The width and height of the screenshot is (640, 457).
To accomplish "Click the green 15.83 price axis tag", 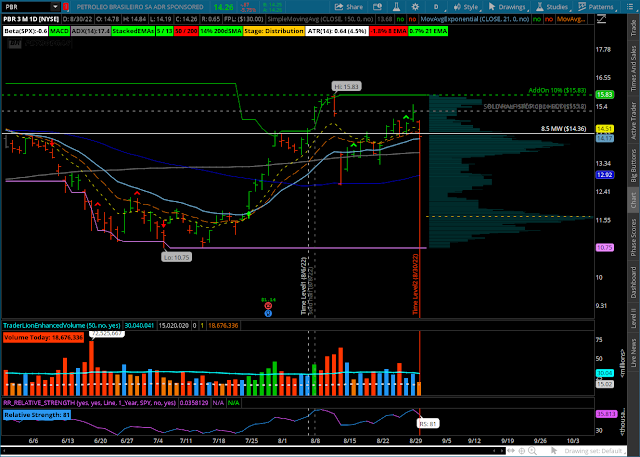I will tap(604, 95).
